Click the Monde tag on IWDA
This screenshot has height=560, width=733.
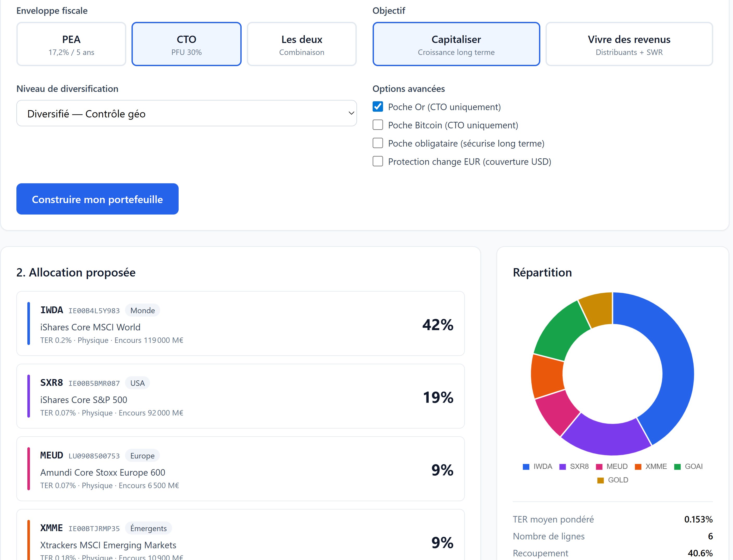click(142, 310)
